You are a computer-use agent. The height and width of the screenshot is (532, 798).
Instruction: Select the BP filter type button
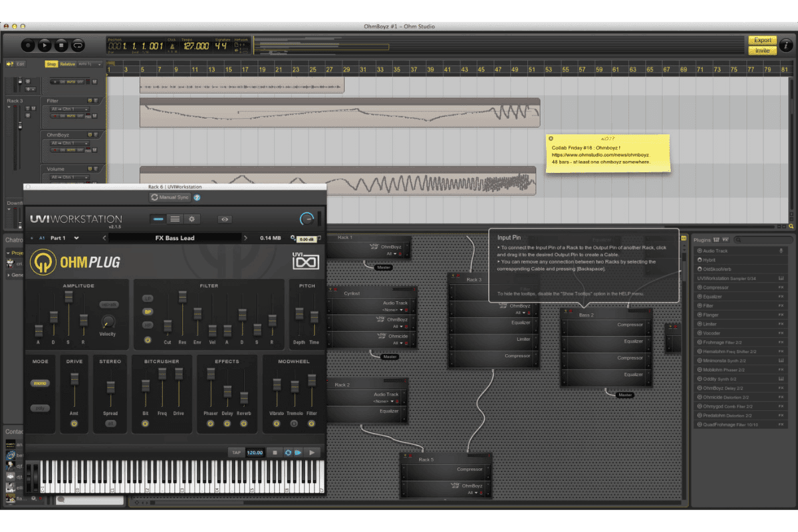pyautogui.click(x=148, y=311)
